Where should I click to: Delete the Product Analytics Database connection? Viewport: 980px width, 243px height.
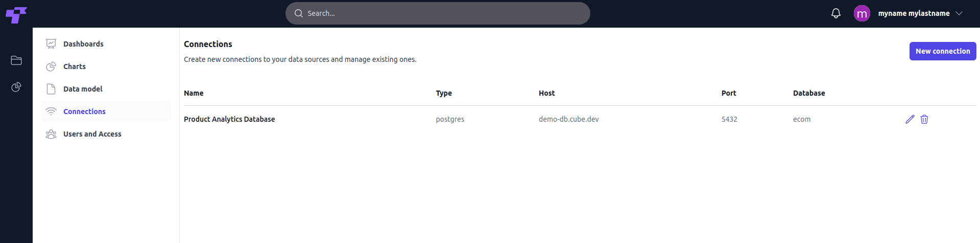[x=924, y=119]
